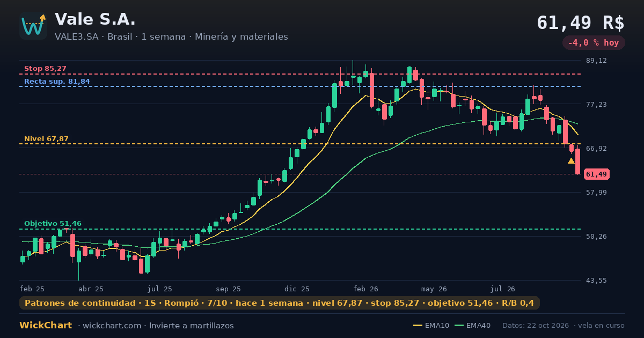The height and width of the screenshot is (338, 644).
Task: Click the 66,92 price axis value
Action: pos(596,148)
